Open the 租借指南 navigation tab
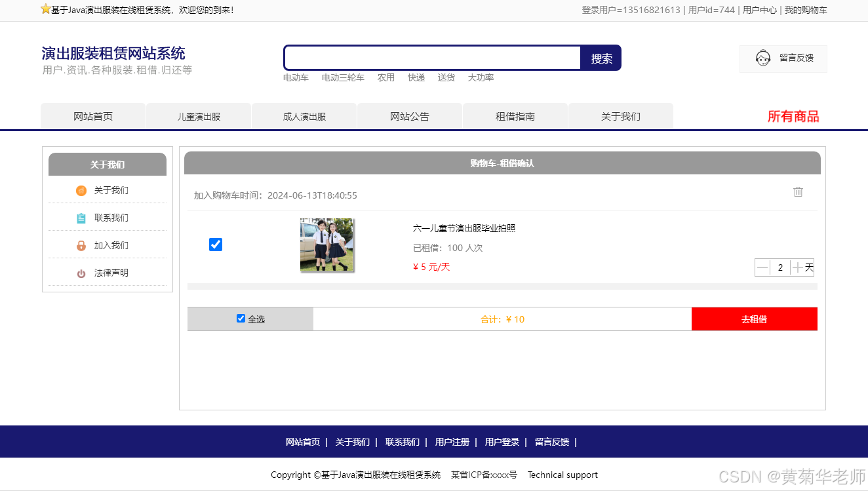Screen dimensions: 868x491 pos(515,117)
